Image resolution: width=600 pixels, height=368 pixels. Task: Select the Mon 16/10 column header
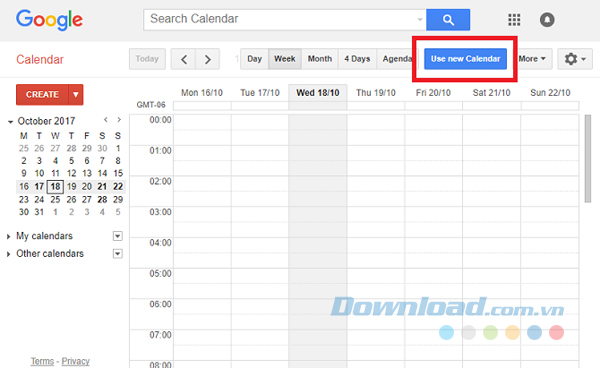point(202,93)
